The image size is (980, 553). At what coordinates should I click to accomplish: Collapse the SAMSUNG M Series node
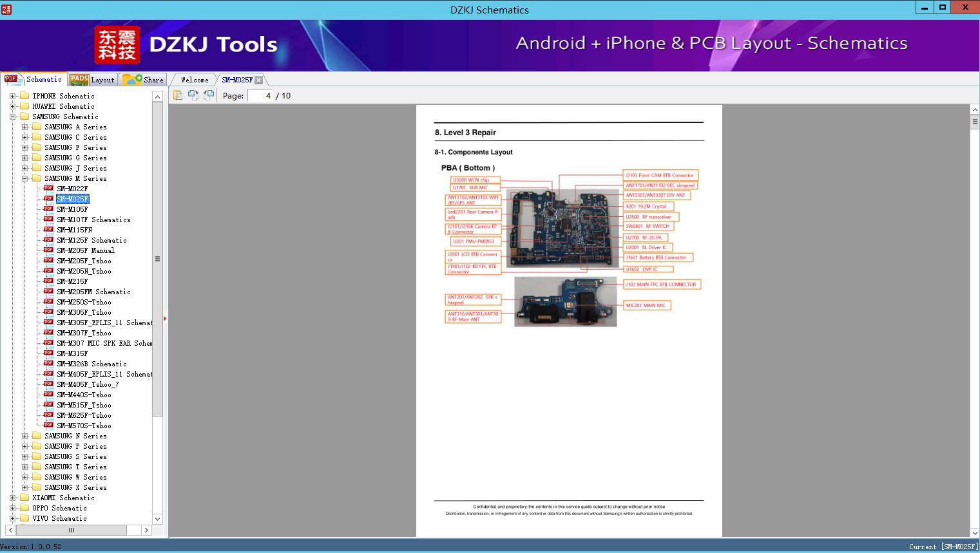coord(24,178)
